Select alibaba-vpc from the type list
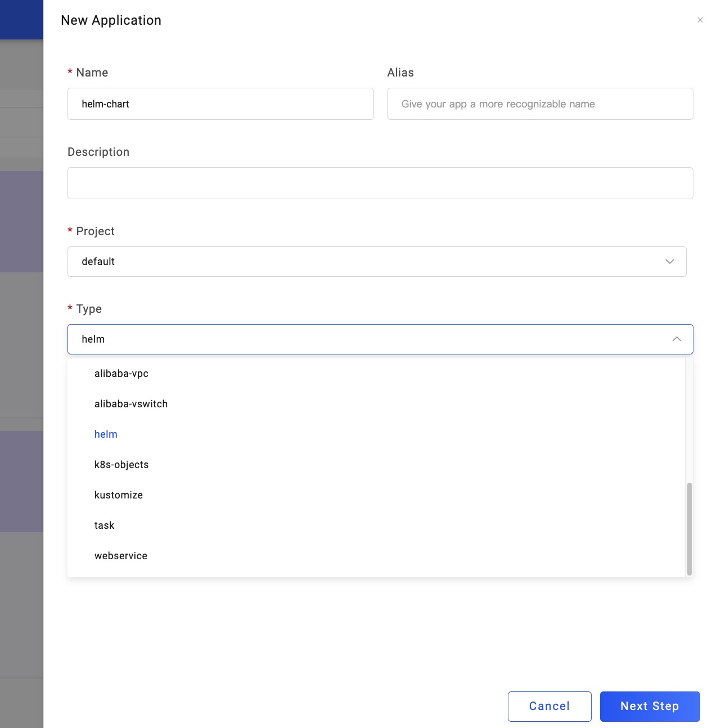The height and width of the screenshot is (728, 712). pyautogui.click(x=121, y=374)
